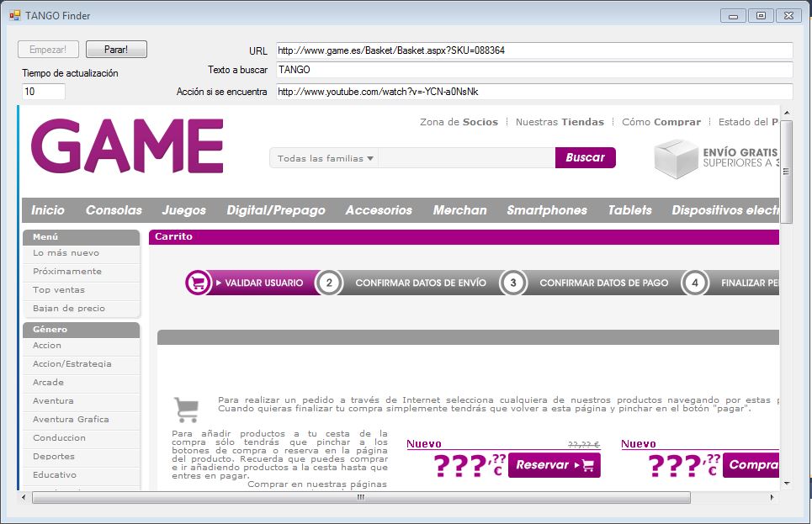Open the Tablets menu item
Viewport: 812px width, 524px height.
pyautogui.click(x=629, y=210)
